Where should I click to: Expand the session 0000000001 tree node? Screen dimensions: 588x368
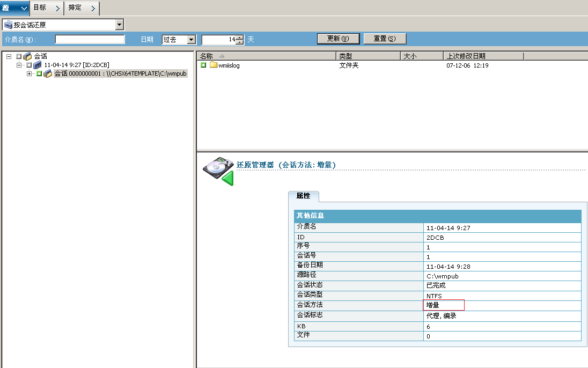click(x=30, y=73)
